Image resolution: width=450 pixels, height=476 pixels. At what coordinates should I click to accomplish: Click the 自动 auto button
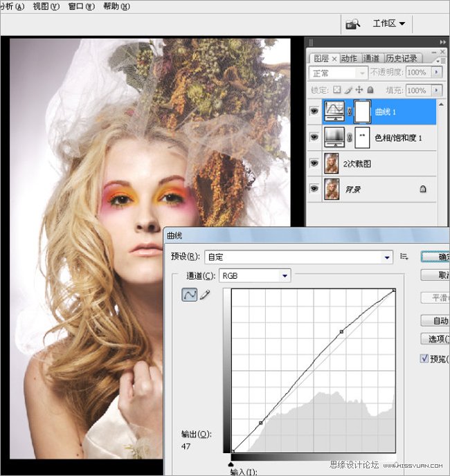pos(436,321)
